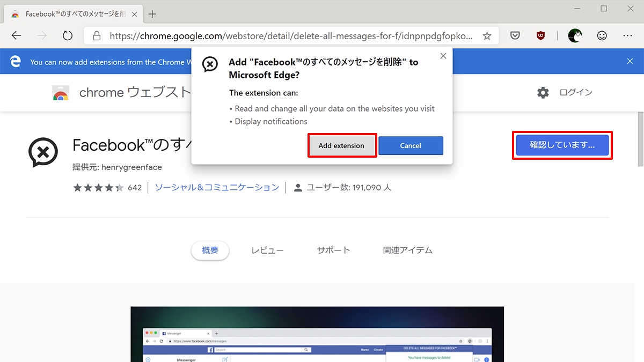Click the 642 ratings count
This screenshot has width=644, height=362.
[135, 188]
